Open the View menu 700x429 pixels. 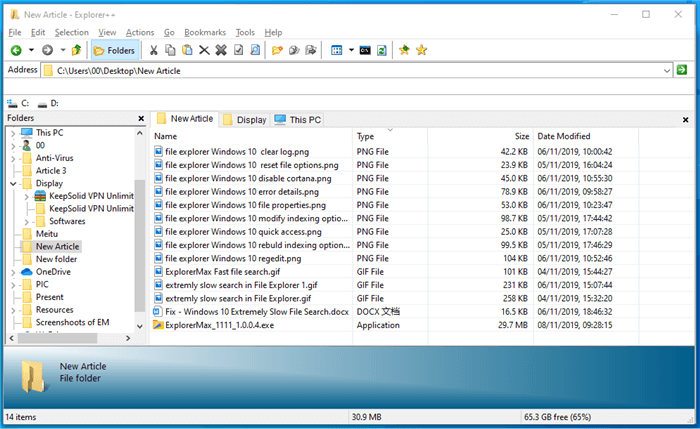coord(107,32)
